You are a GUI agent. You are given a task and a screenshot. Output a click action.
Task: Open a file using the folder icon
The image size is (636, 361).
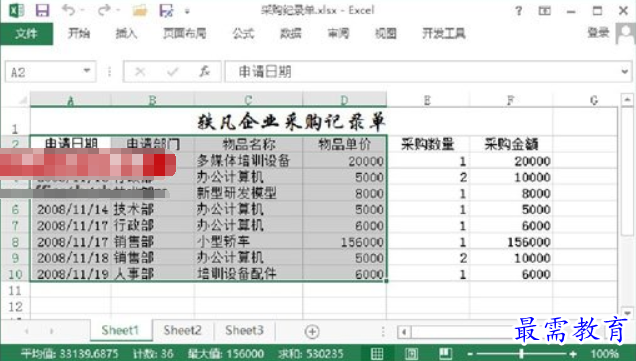click(140, 11)
